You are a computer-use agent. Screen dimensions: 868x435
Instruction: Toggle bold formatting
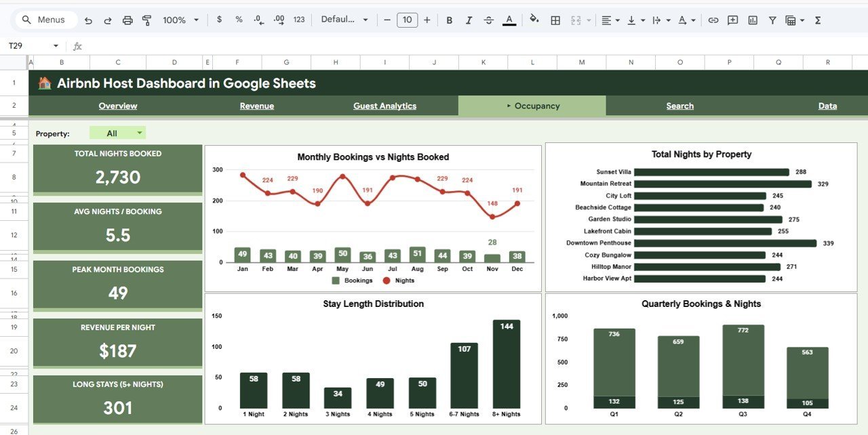point(449,20)
